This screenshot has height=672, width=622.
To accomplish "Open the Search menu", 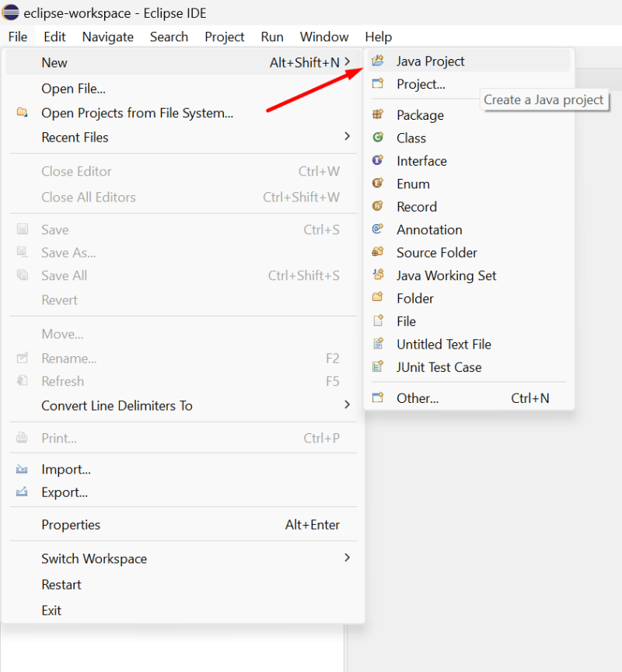I will click(169, 37).
